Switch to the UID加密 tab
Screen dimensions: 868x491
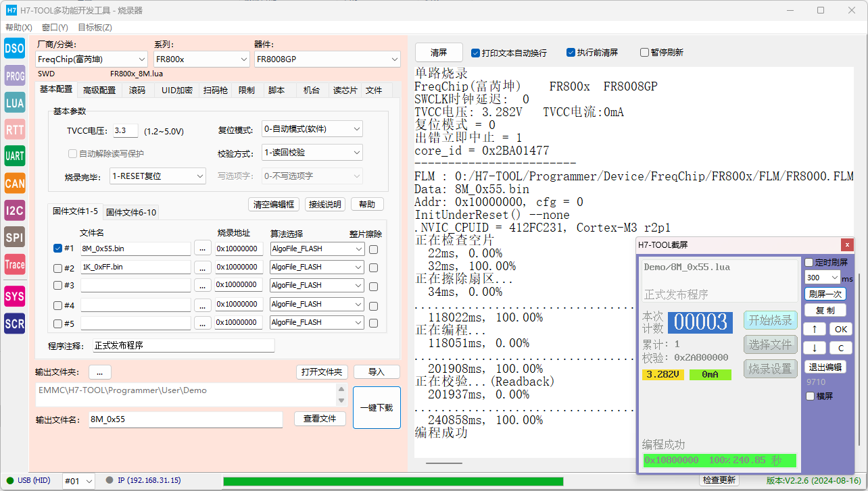tap(176, 91)
